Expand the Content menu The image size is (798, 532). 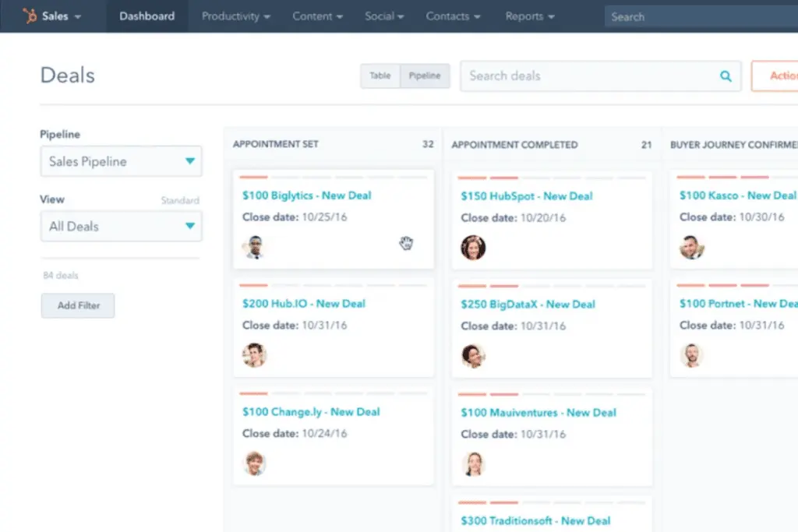(x=318, y=16)
